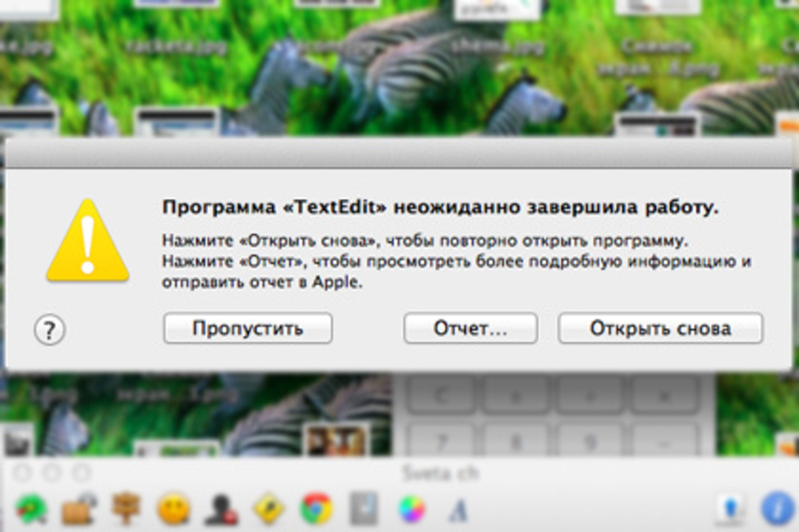Click the crash dialog's gray title bar
The height and width of the screenshot is (532, 799).
(x=399, y=153)
